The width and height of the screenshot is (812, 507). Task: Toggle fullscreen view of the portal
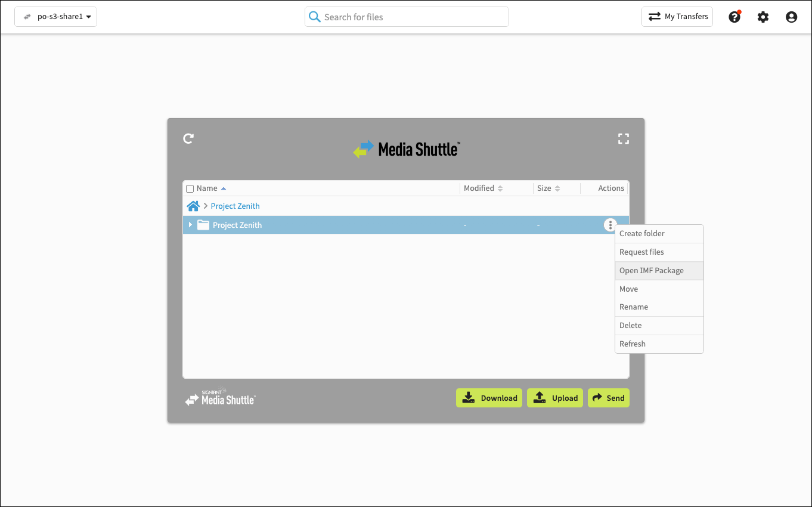(624, 138)
